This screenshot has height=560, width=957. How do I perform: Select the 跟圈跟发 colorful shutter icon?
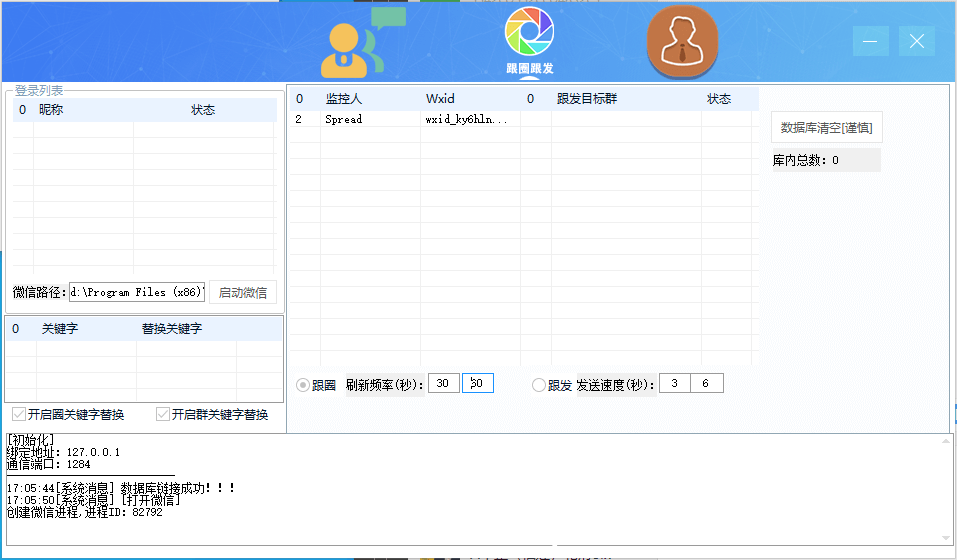tap(529, 40)
